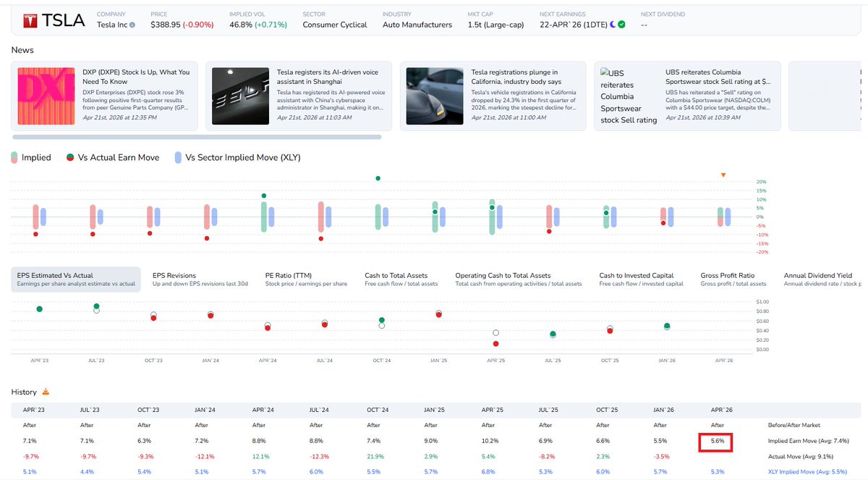Click the JAN'24 actual move -12.1% cell

[x=203, y=456]
